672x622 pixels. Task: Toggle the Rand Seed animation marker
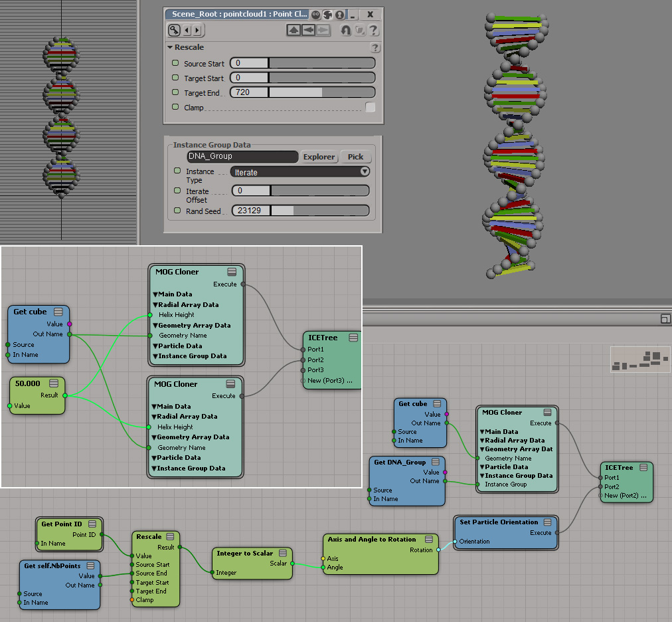177,211
